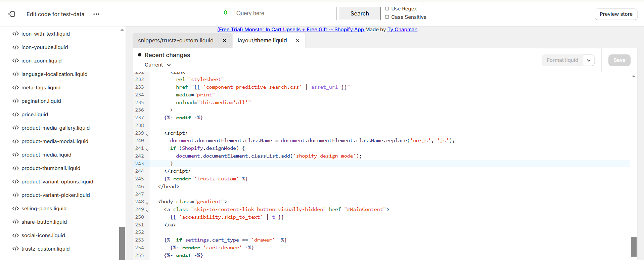Click code icon beside language-localization.liquid

[15, 74]
